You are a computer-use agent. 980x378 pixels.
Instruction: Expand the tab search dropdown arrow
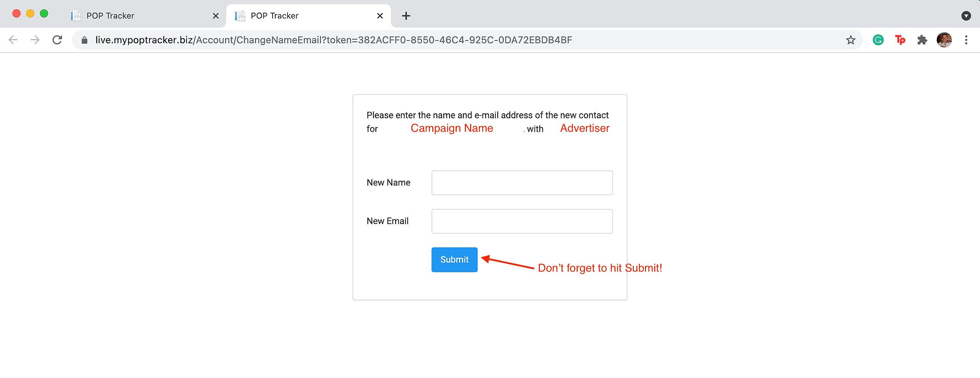(x=966, y=16)
